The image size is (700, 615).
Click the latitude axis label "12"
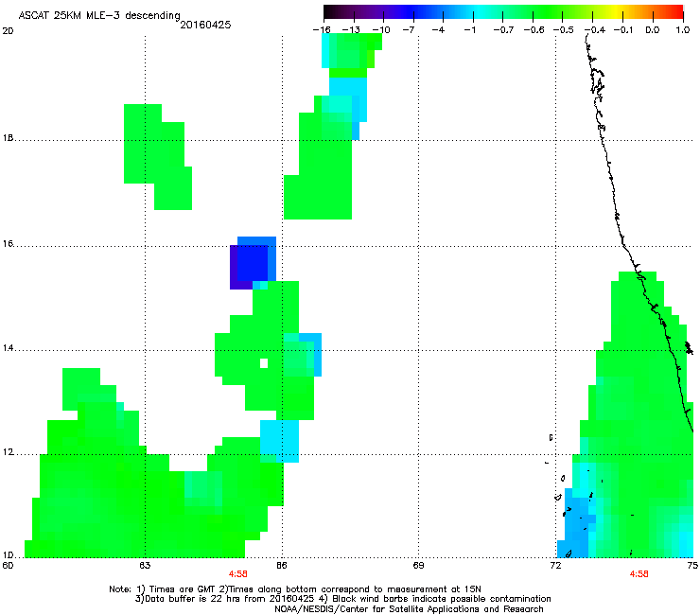[x=8, y=452]
